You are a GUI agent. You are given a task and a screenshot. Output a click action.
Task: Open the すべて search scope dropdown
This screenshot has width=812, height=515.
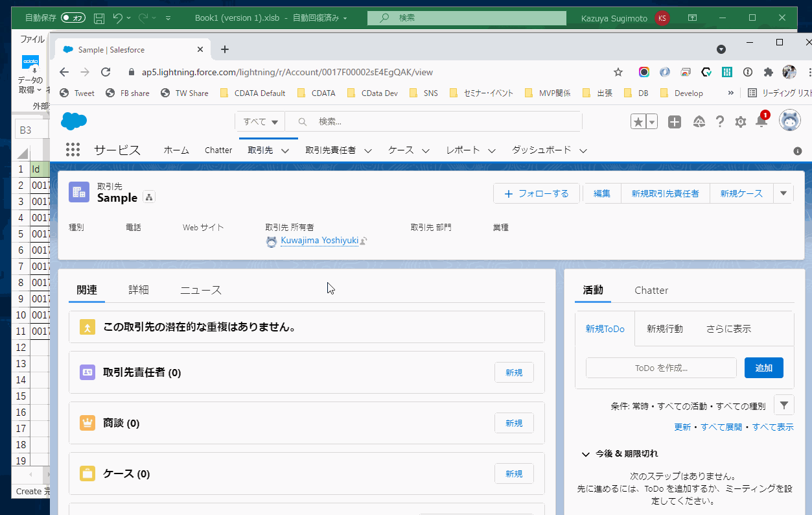pyautogui.click(x=260, y=121)
